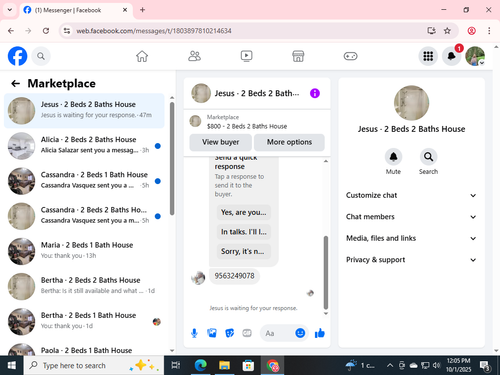The image size is (500, 375).
Task: Open Windows notification center icon
Action: coord(485,366)
